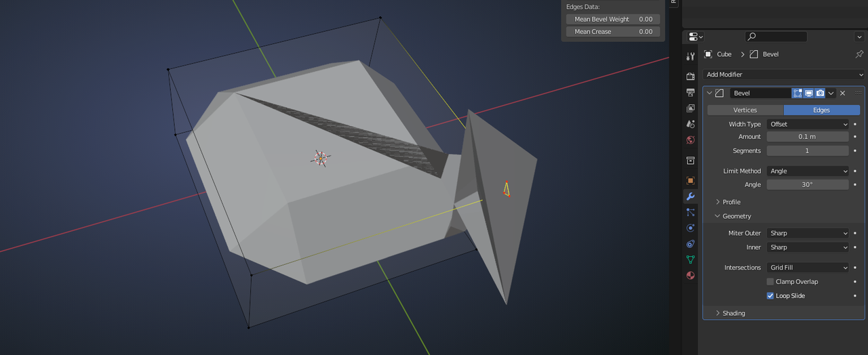
Task: Click the Mean Bevel Weight field
Action: click(x=613, y=20)
